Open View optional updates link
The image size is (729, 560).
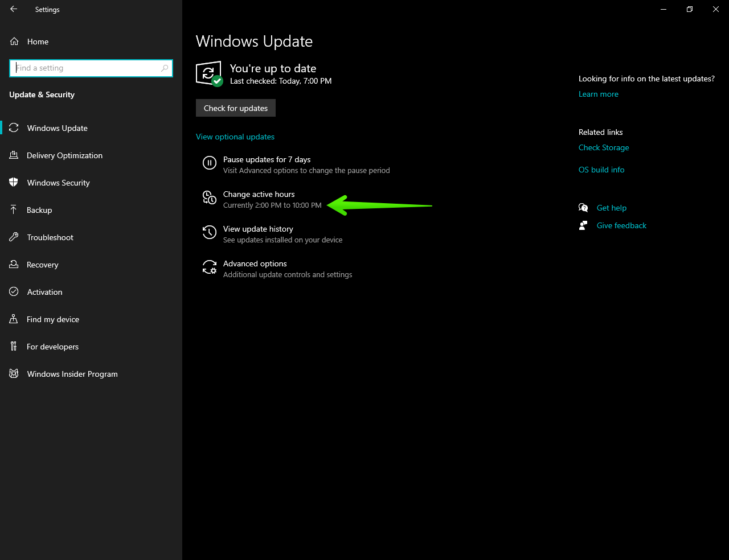pos(235,137)
